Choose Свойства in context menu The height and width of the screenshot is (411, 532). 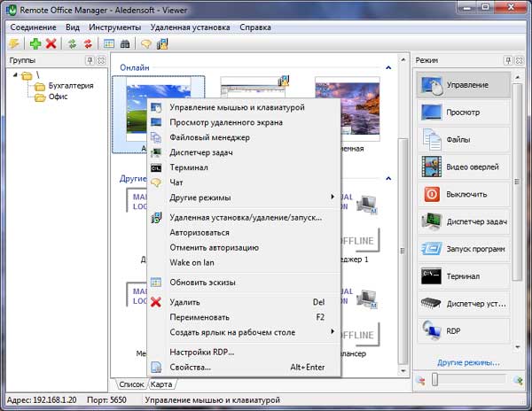click(x=244, y=368)
